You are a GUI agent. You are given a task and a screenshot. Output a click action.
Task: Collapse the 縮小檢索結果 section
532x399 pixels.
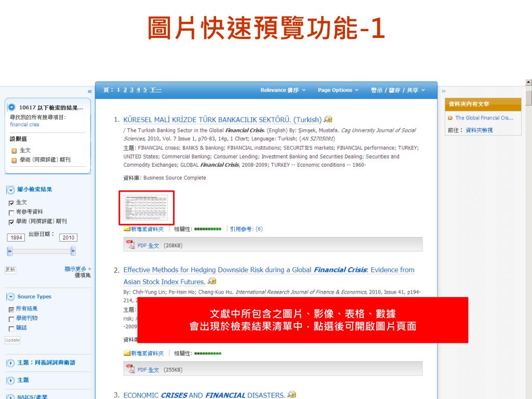point(11,190)
